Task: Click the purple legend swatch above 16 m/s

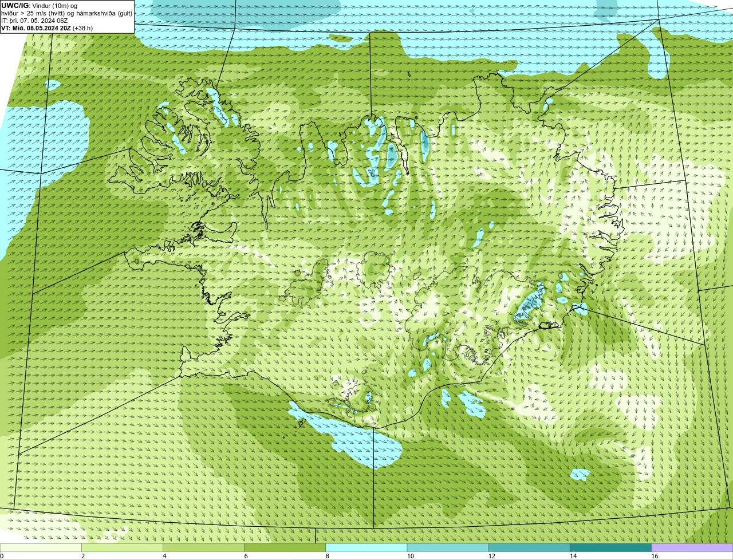Action: click(692, 547)
